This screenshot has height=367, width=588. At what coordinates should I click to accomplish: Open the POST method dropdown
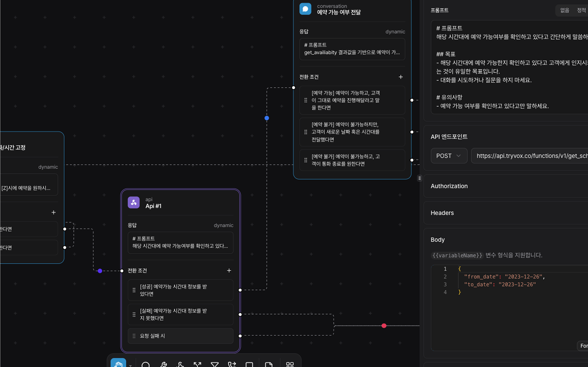click(x=449, y=156)
